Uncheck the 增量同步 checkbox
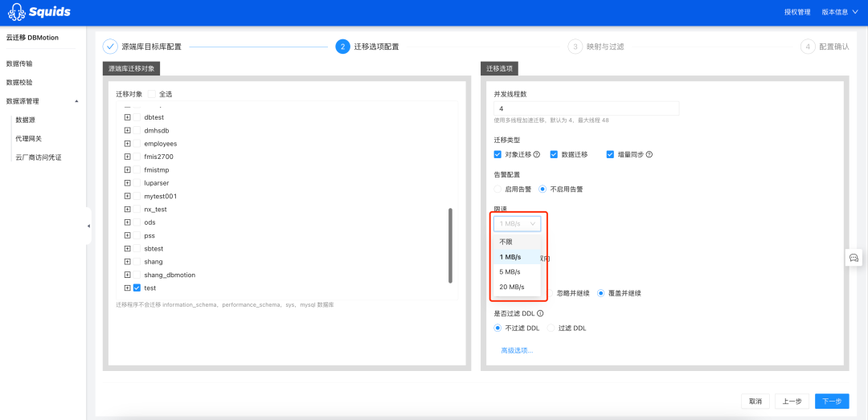 (611, 154)
